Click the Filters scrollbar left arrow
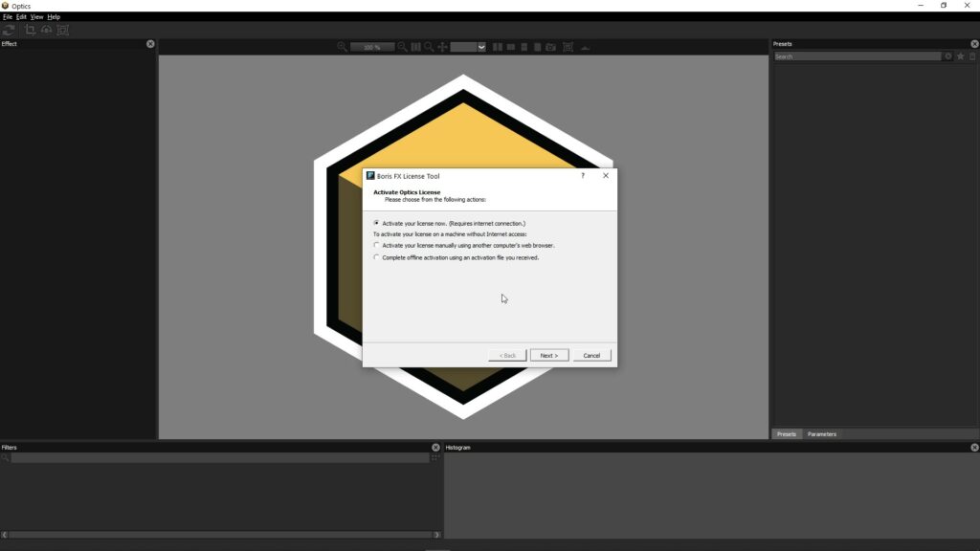This screenshot has height=551, width=980. click(x=5, y=535)
